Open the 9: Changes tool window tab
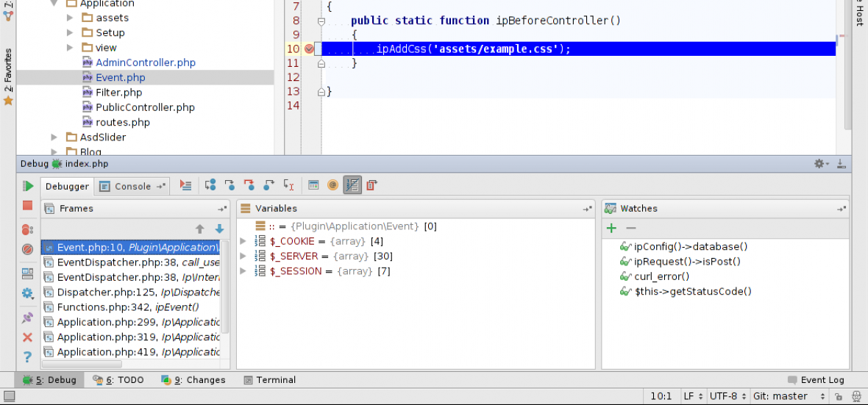Viewport: 868px width, 405px height. pos(193,380)
